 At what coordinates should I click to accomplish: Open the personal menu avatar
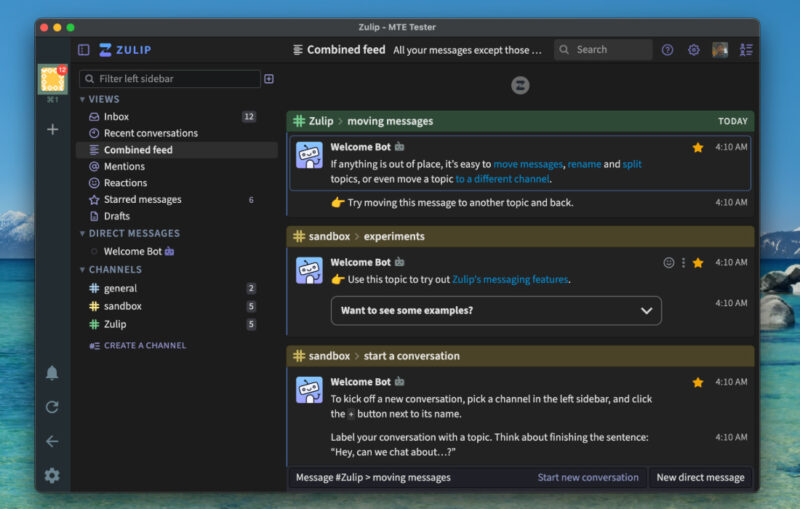[720, 50]
